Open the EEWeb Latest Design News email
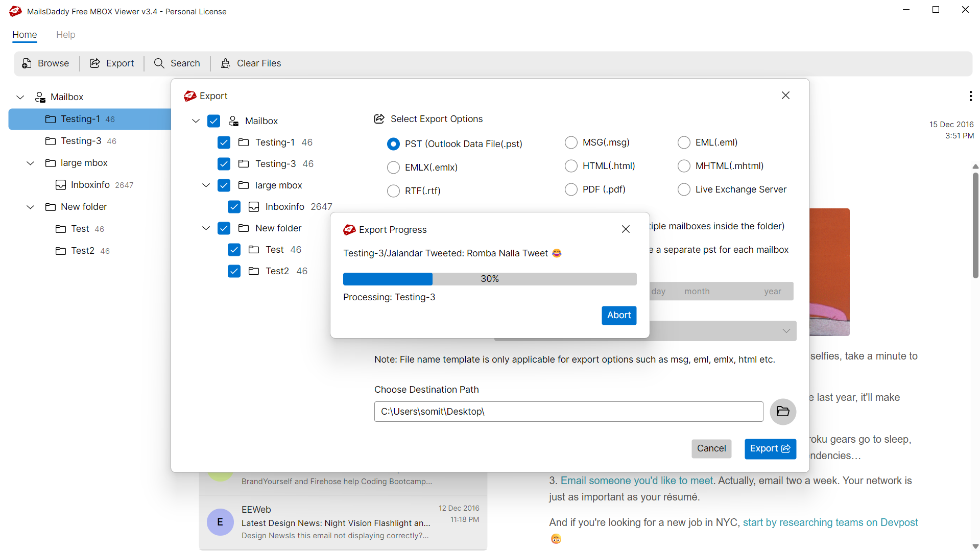980x551 pixels. (x=343, y=522)
